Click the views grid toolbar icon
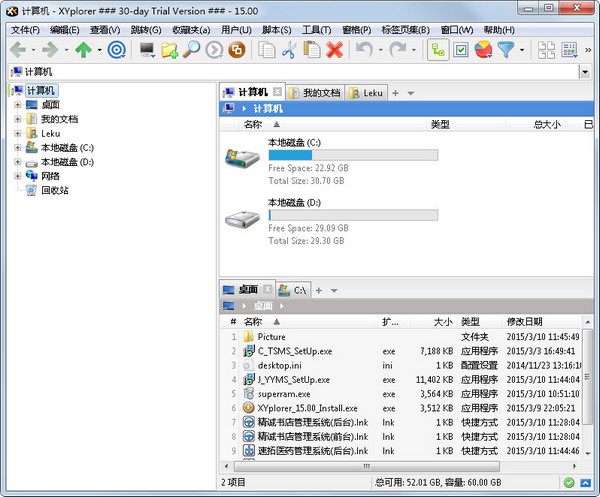This screenshot has width=600, height=497. pyautogui.click(x=569, y=50)
